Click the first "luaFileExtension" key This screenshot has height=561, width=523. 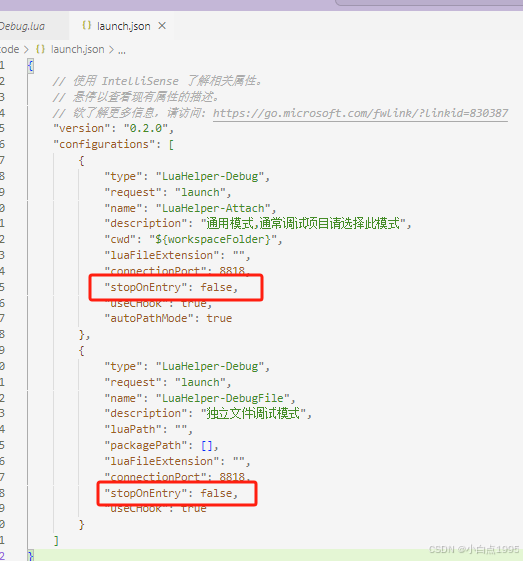[x=162, y=255]
